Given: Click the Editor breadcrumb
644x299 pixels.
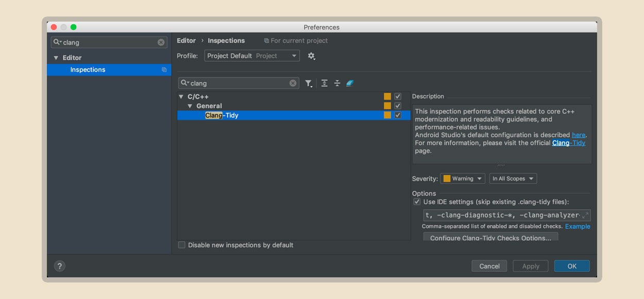Looking at the screenshot, I should pyautogui.click(x=186, y=41).
